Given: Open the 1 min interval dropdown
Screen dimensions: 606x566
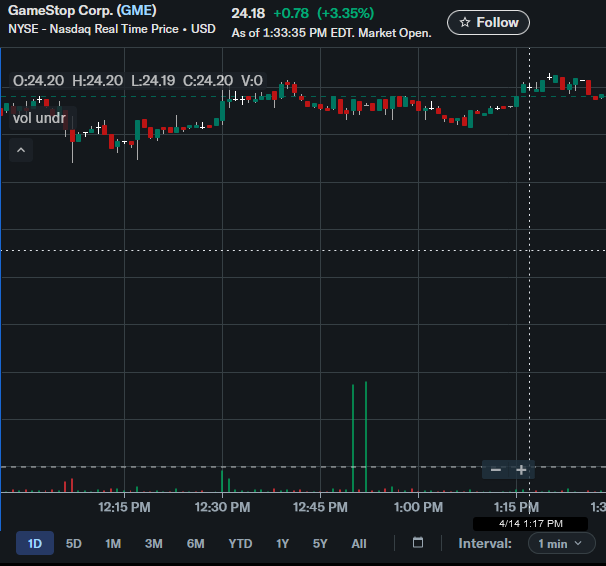Looking at the screenshot, I should 562,543.
